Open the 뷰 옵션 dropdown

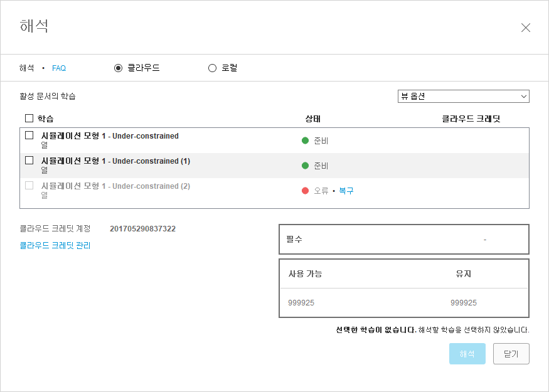coord(463,97)
